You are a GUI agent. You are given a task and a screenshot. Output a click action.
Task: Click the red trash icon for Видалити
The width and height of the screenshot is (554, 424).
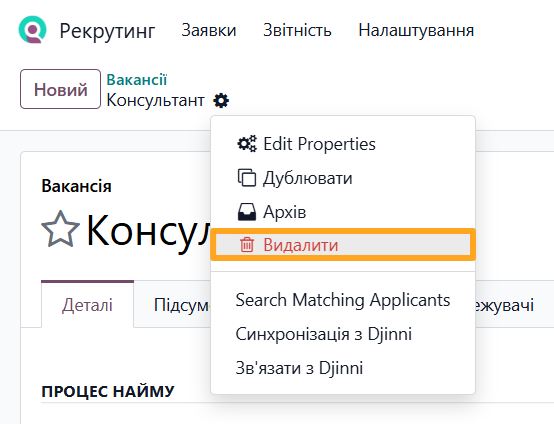pyautogui.click(x=247, y=245)
